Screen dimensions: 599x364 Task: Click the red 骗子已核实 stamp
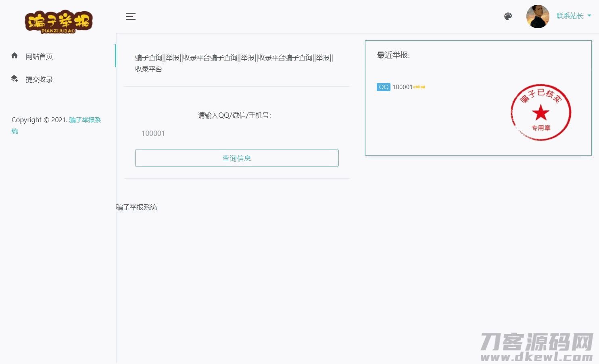point(541,112)
